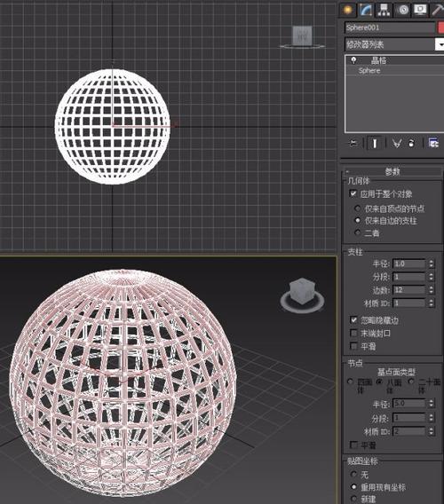
Task: Click the 支柱 半径 value field
Action: tap(409, 264)
